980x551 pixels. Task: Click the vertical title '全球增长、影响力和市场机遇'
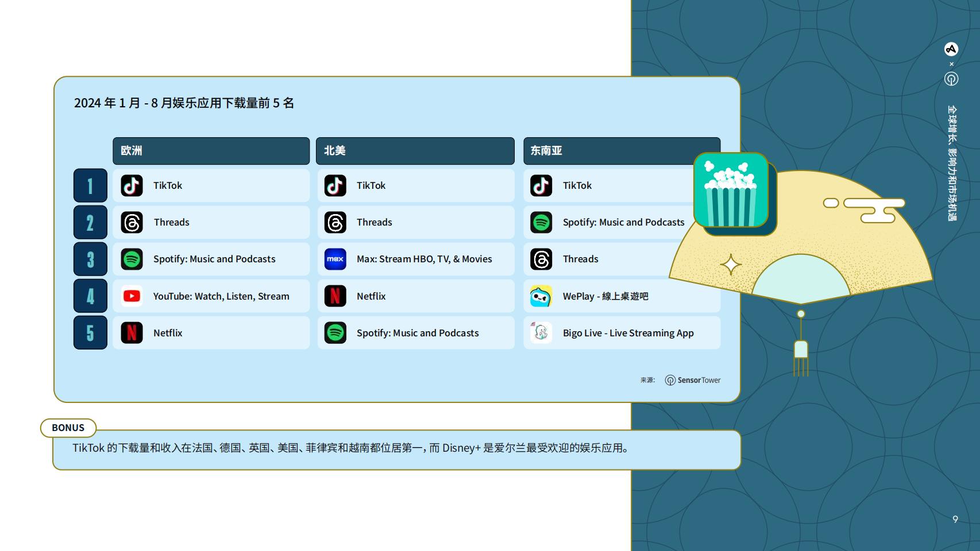coord(952,163)
